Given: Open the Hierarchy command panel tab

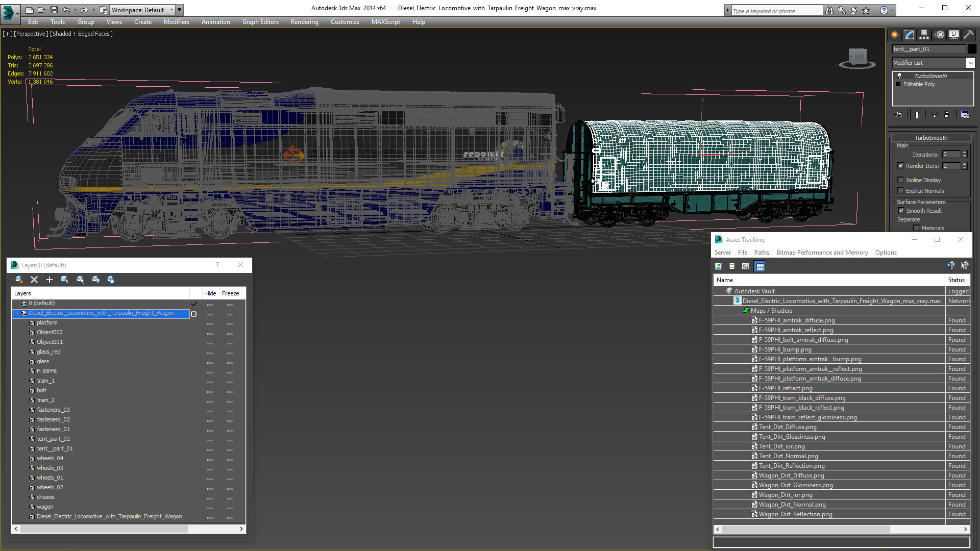Looking at the screenshot, I should (x=924, y=35).
